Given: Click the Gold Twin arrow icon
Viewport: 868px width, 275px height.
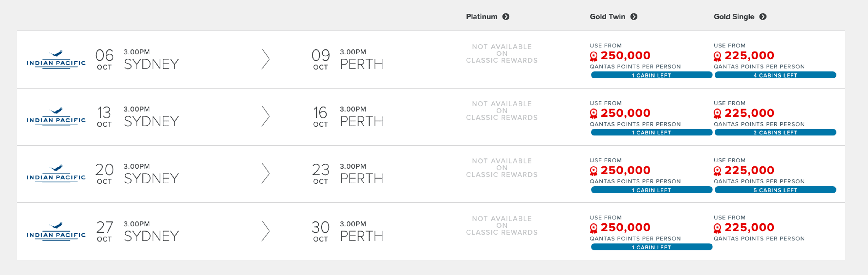Looking at the screenshot, I should coord(634,16).
